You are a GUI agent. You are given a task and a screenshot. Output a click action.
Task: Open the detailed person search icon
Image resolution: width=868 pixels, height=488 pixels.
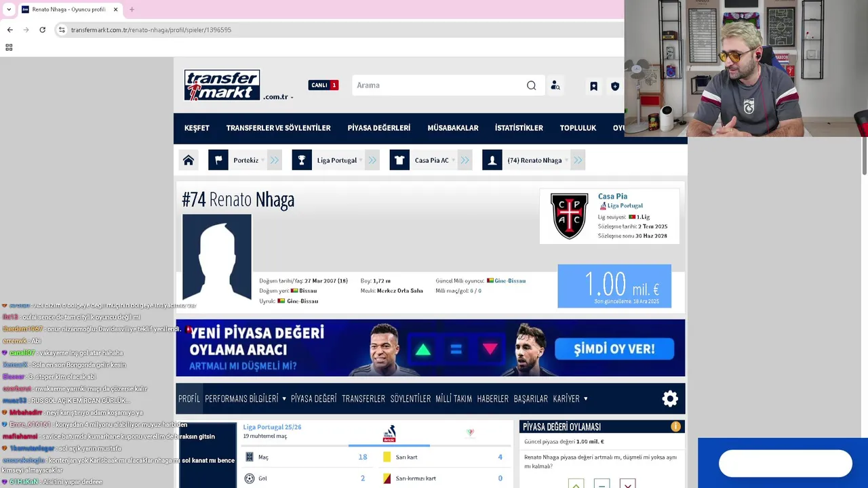(555, 85)
